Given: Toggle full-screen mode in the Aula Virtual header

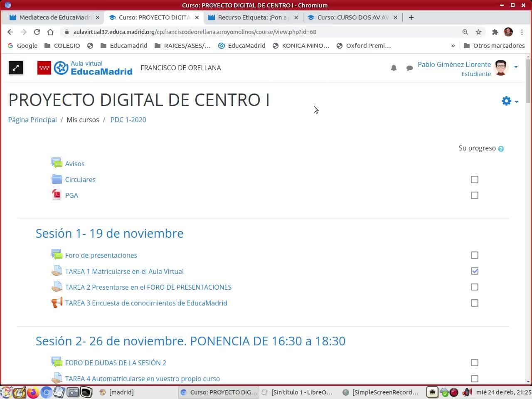Looking at the screenshot, I should pos(16,68).
